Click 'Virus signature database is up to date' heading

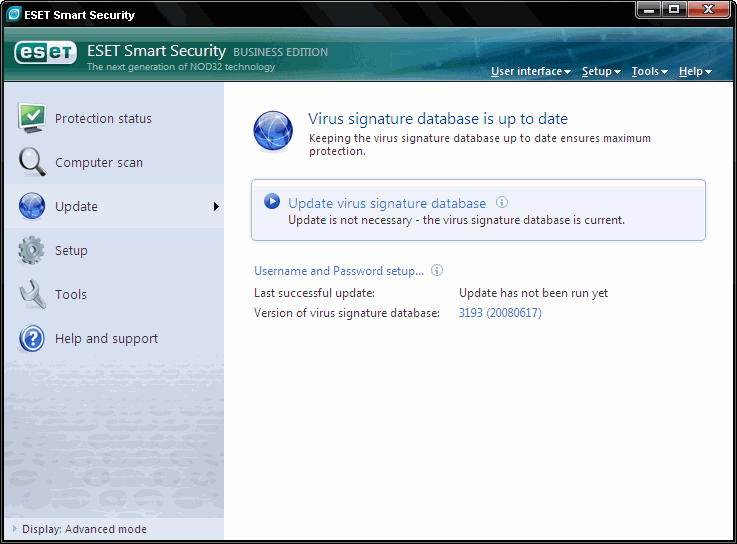pos(438,119)
